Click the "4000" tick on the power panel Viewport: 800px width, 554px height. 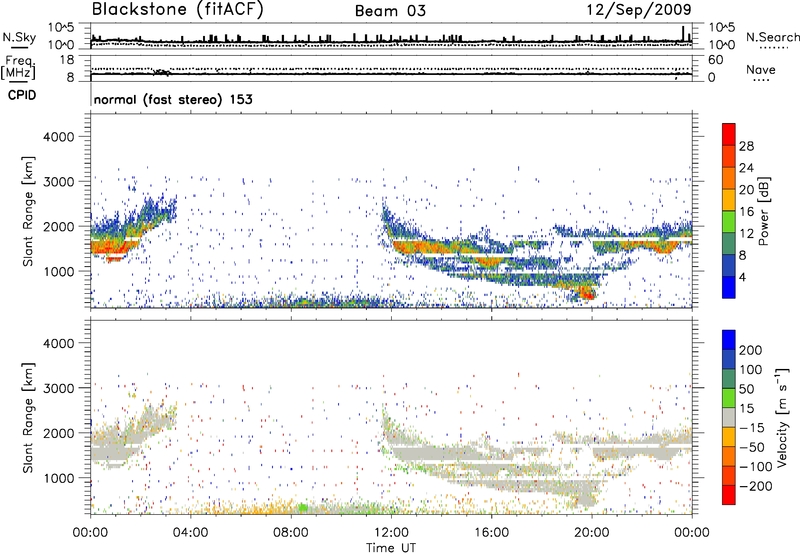(x=58, y=137)
